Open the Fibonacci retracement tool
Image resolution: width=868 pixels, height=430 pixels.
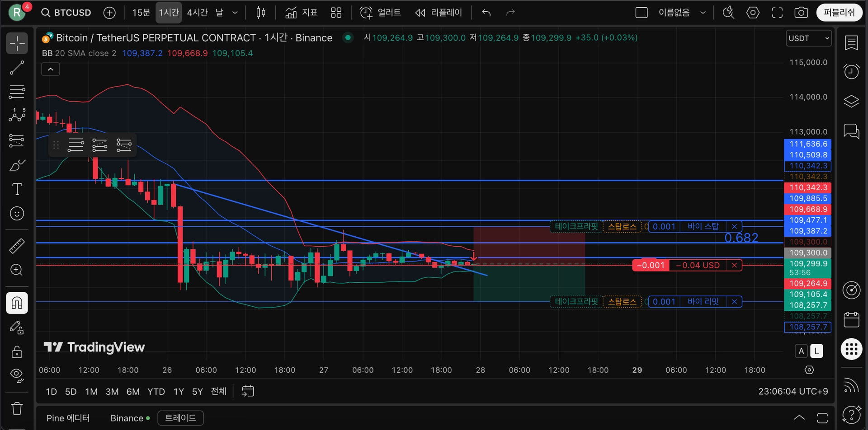[x=17, y=92]
